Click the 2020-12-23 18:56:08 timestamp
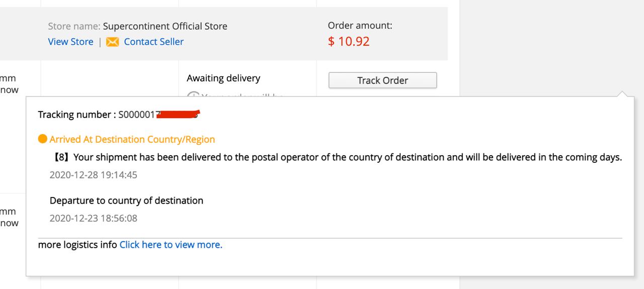The image size is (644, 289). [93, 218]
